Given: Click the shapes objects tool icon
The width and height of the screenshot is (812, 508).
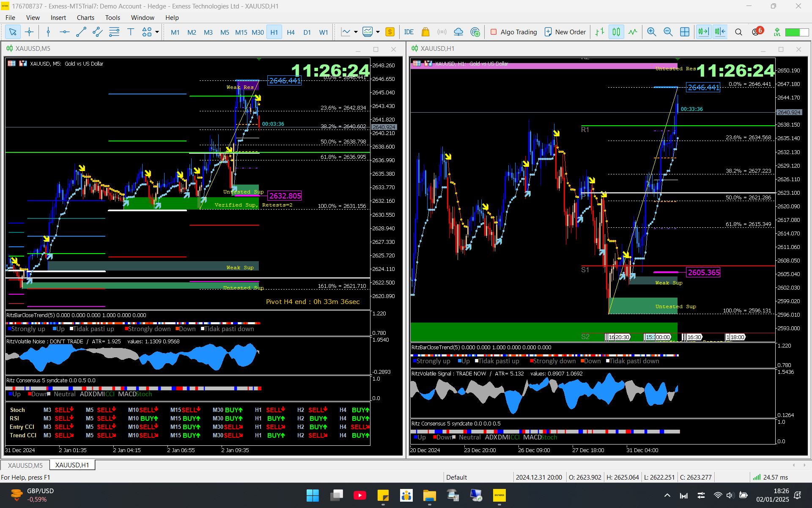Looking at the screenshot, I should pyautogui.click(x=147, y=32).
